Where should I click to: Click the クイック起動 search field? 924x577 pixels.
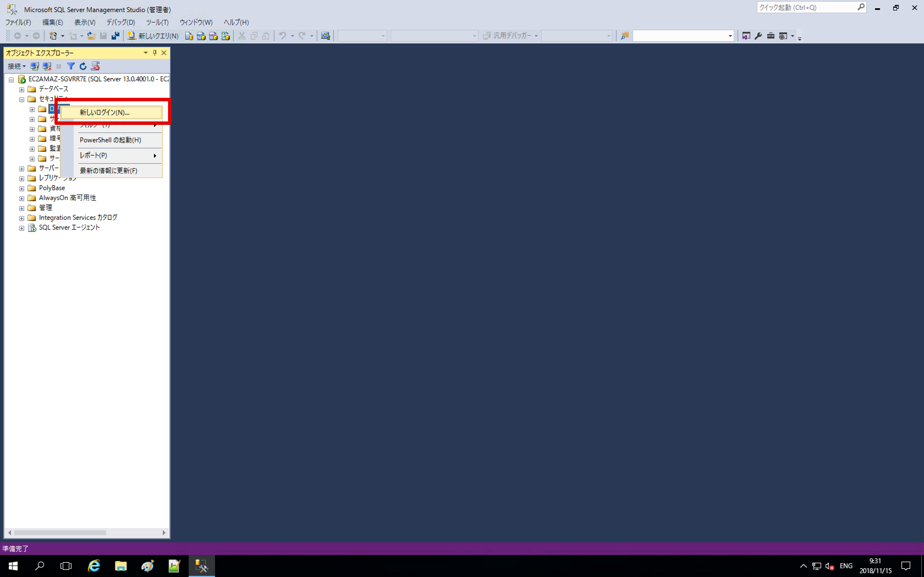[806, 8]
